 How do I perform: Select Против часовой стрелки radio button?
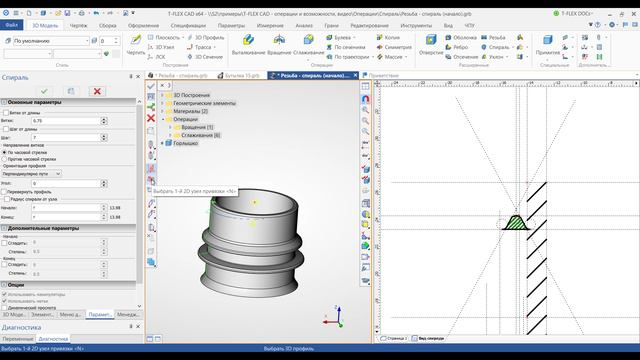pyautogui.click(x=4, y=159)
